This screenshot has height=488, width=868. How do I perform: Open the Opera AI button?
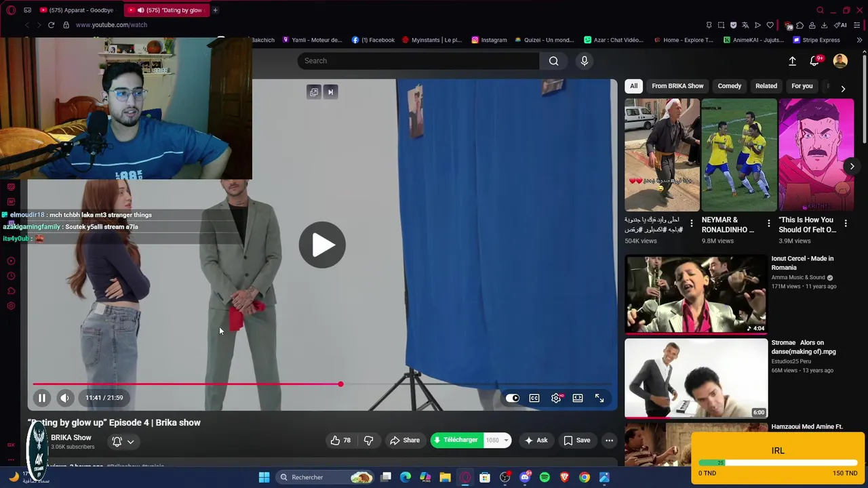841,25
